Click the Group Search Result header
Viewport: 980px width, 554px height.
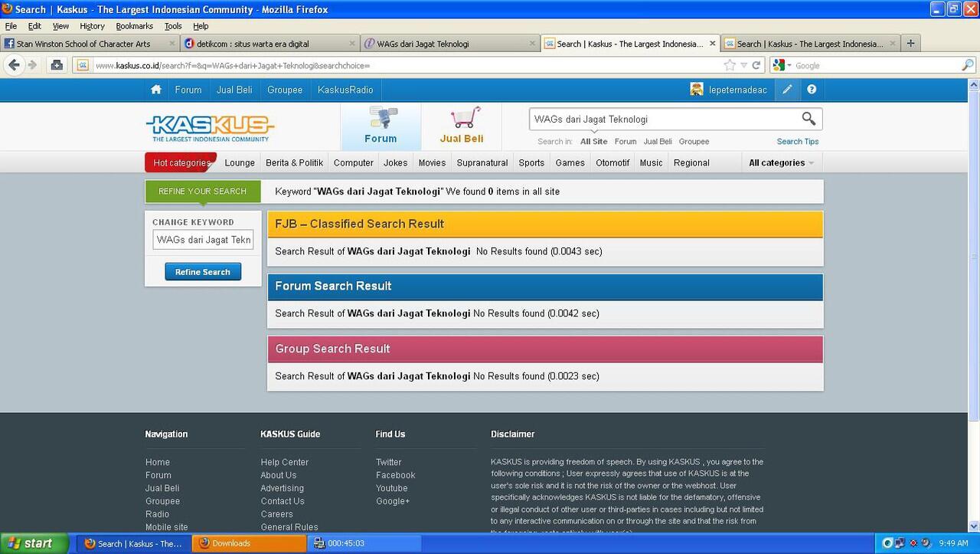[x=545, y=349]
